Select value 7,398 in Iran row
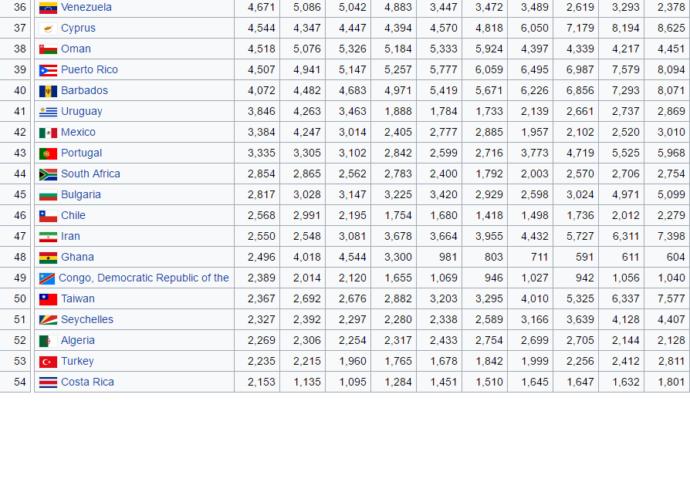Screen dimensions: 690x492 671,236
